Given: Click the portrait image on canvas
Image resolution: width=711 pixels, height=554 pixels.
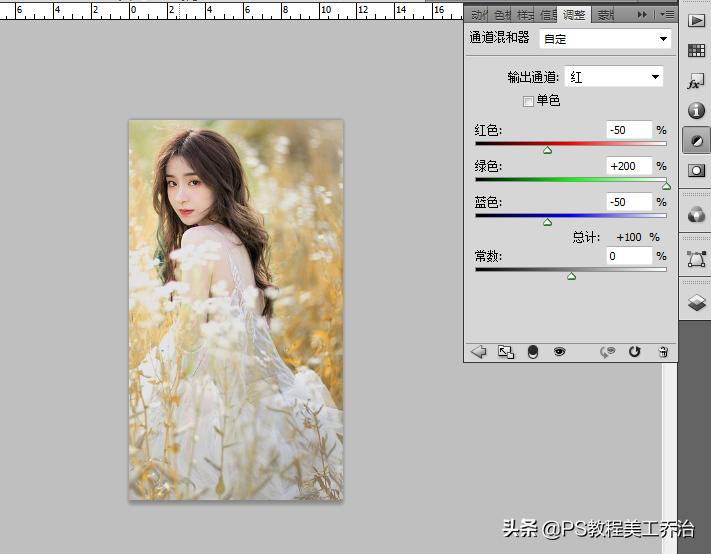Looking at the screenshot, I should (236, 310).
